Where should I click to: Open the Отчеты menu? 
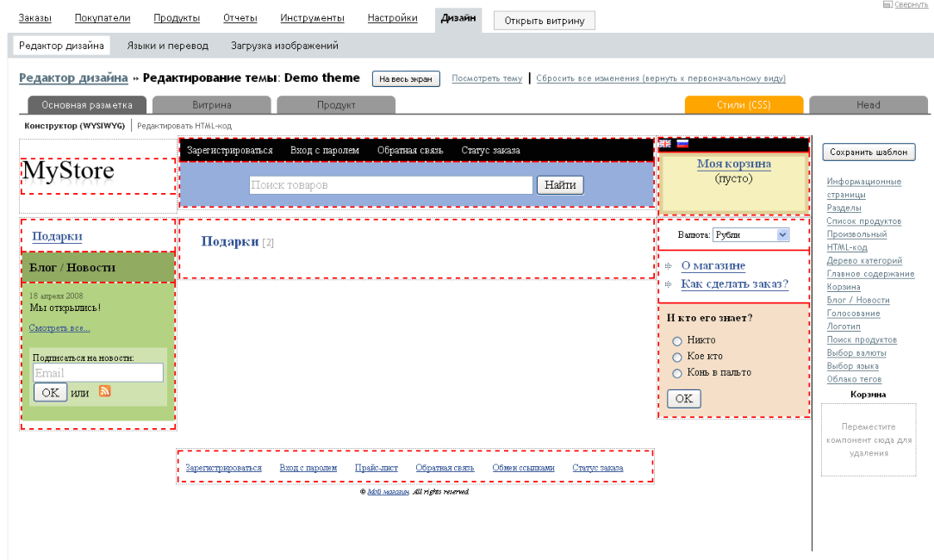[240, 18]
